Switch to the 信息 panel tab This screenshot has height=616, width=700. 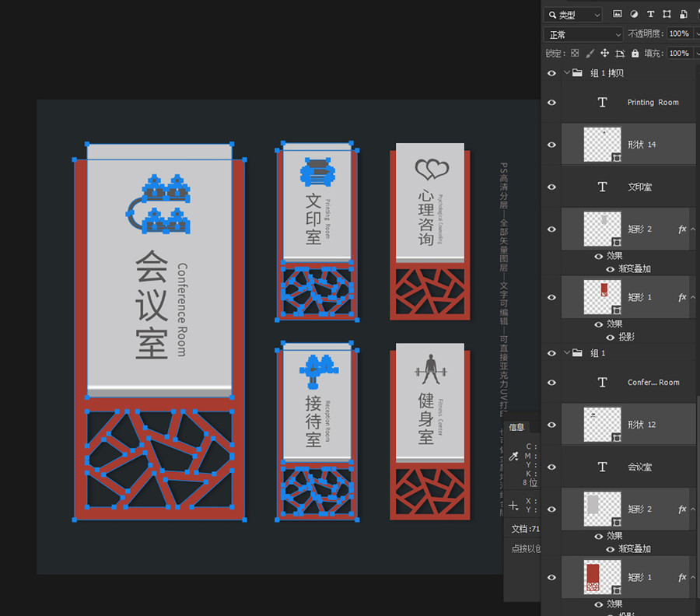point(516,427)
